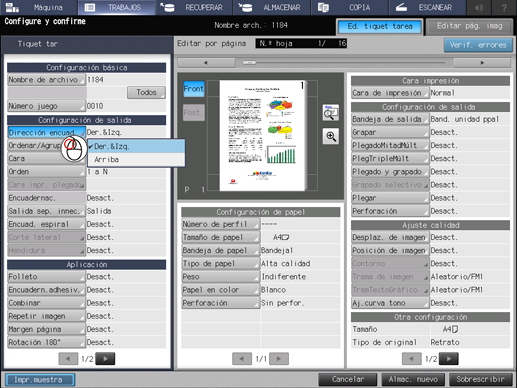Show the Front side preview
Image resolution: width=517 pixels, height=388 pixels.
tap(194, 89)
